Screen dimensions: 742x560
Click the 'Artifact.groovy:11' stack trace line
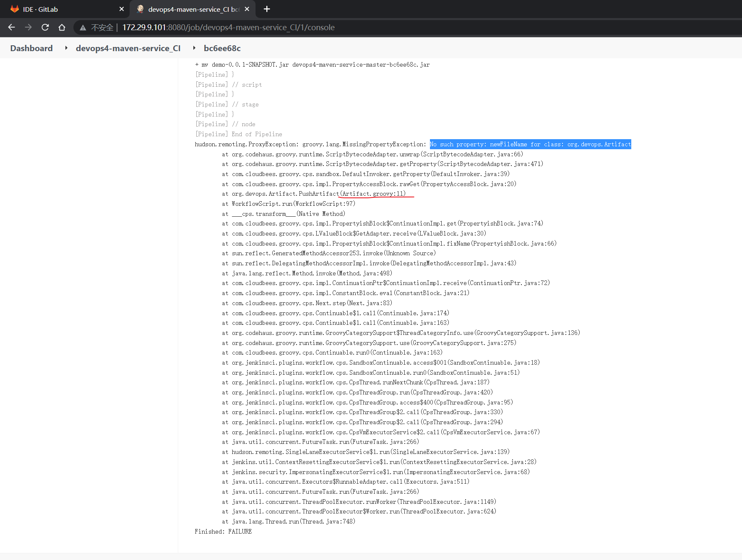click(314, 194)
